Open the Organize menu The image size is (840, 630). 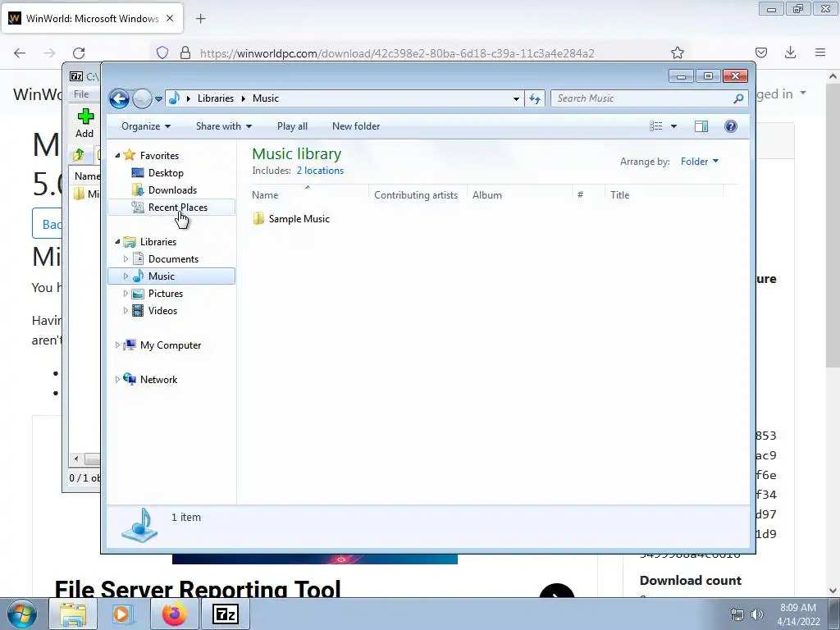pos(146,126)
